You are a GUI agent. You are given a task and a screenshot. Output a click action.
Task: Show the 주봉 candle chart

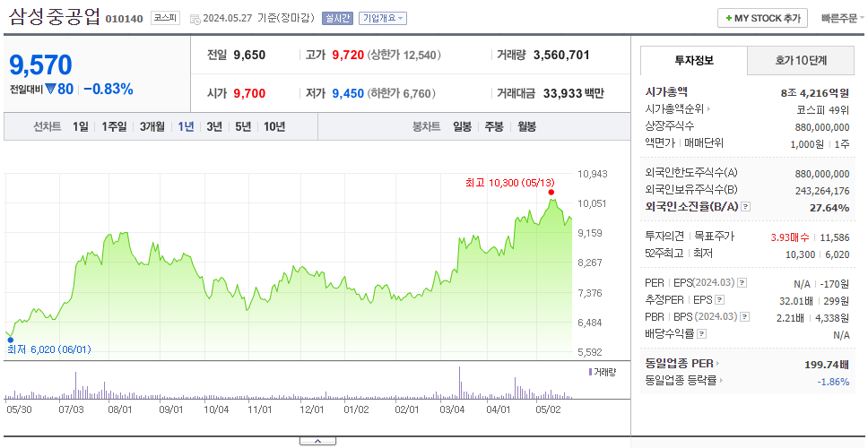pos(494,126)
